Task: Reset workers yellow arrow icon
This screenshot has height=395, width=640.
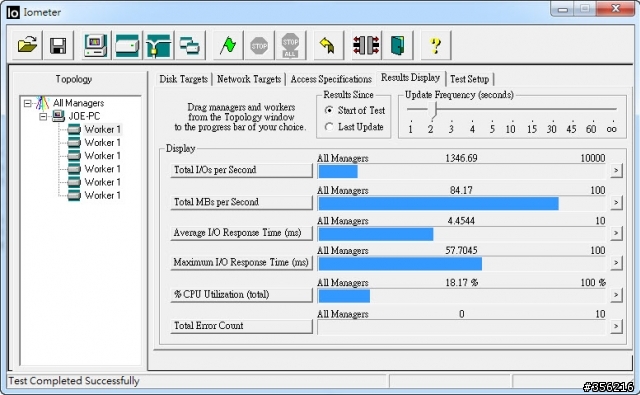Action: click(328, 45)
